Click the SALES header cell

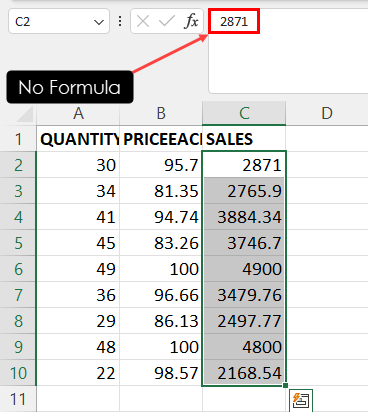tap(244, 139)
